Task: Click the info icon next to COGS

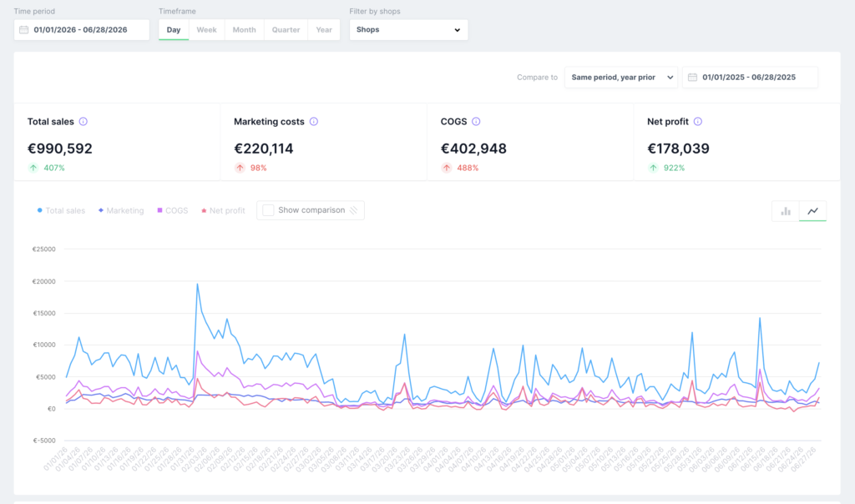Action: pos(476,122)
